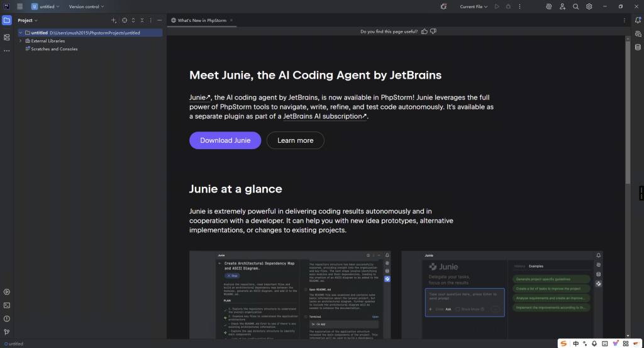Hide the Project panel
The height and width of the screenshot is (348, 644).
coord(159,20)
